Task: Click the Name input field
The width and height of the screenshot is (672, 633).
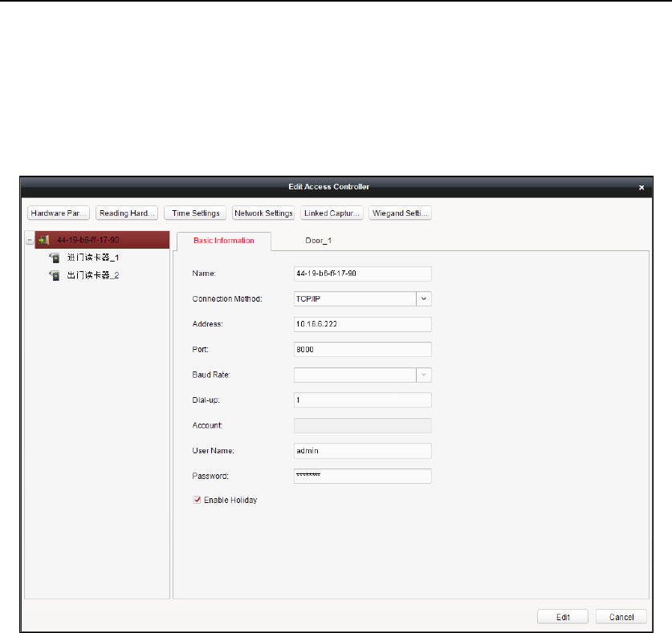Action: point(363,274)
